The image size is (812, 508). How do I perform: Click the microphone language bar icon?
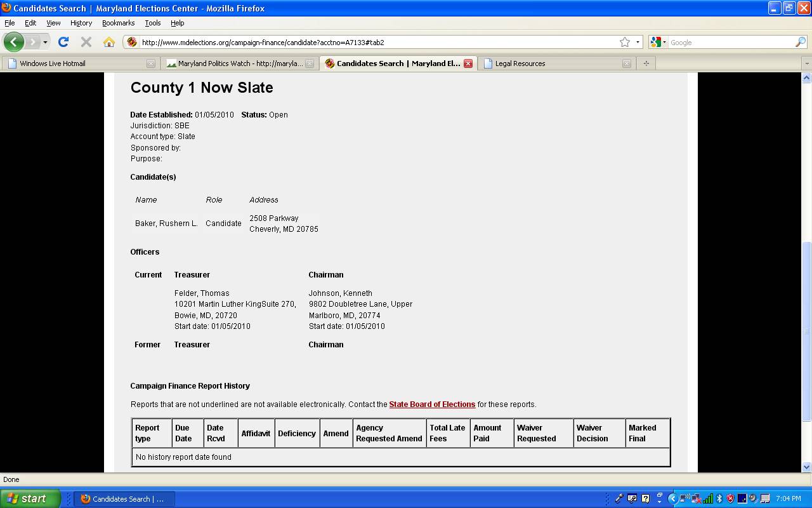coord(619,498)
